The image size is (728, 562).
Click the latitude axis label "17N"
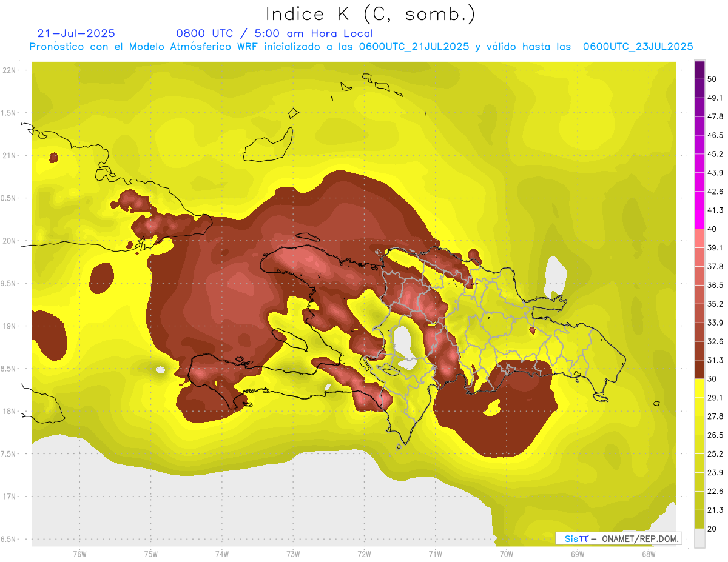point(10,497)
